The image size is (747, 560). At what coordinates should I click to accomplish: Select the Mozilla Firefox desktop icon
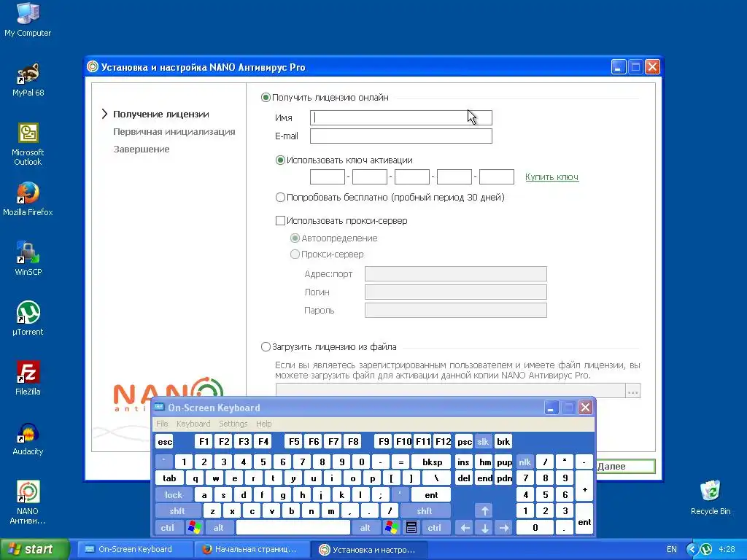pyautogui.click(x=28, y=199)
